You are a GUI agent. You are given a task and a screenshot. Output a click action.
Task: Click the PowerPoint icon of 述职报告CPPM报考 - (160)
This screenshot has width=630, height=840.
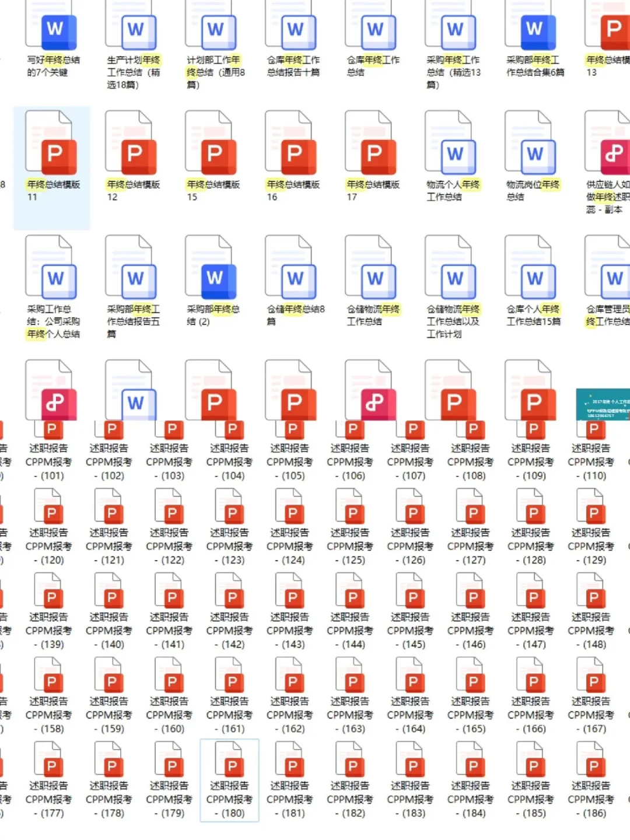coord(169,675)
